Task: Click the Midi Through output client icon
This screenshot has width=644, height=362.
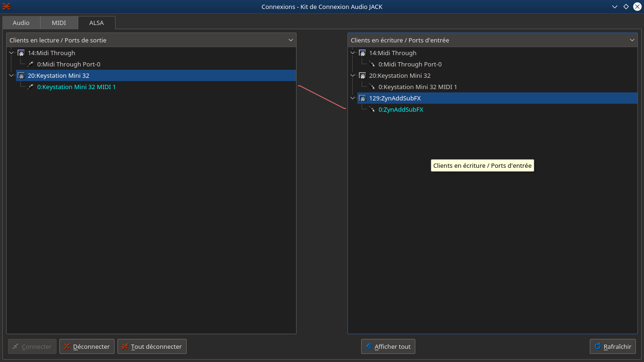Action: pos(21,53)
